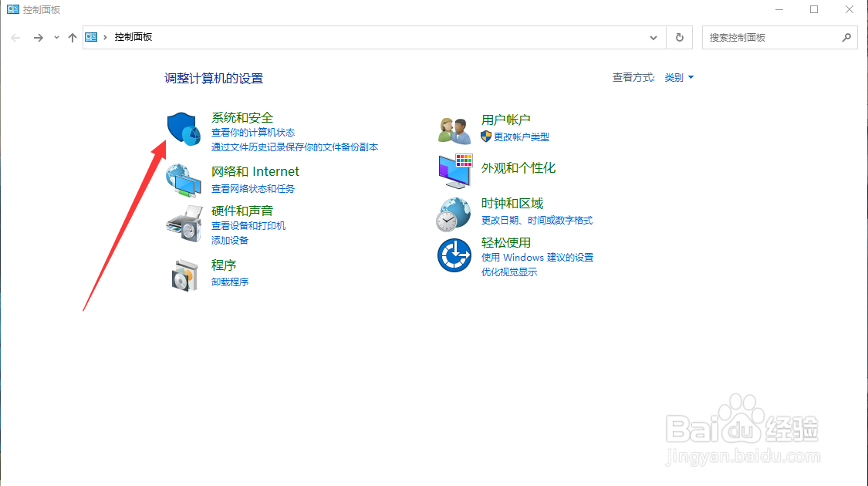Click the up navigation arrow
Image resolution: width=868 pixels, height=486 pixels.
72,37
